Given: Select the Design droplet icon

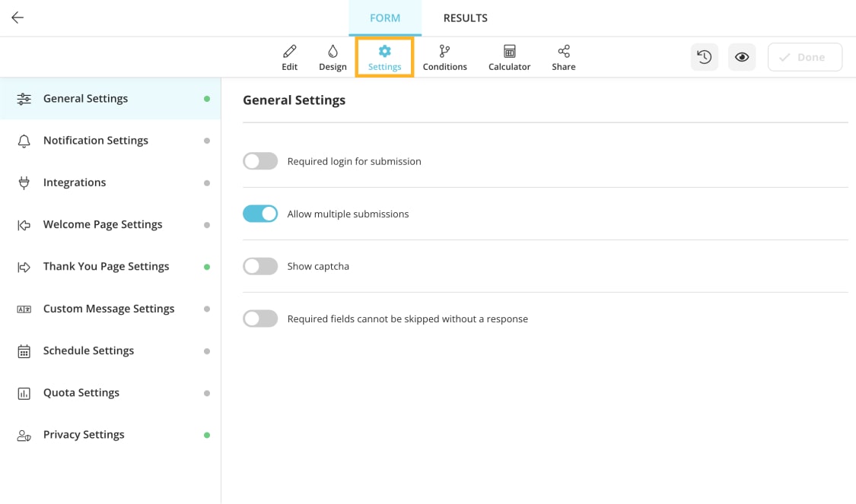Looking at the screenshot, I should pyautogui.click(x=333, y=57).
